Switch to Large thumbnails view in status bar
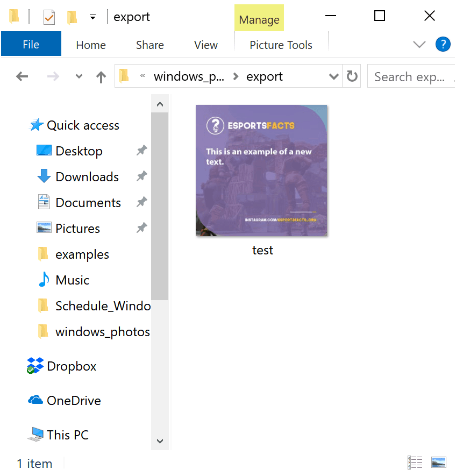This screenshot has height=476, width=456. 439,463
